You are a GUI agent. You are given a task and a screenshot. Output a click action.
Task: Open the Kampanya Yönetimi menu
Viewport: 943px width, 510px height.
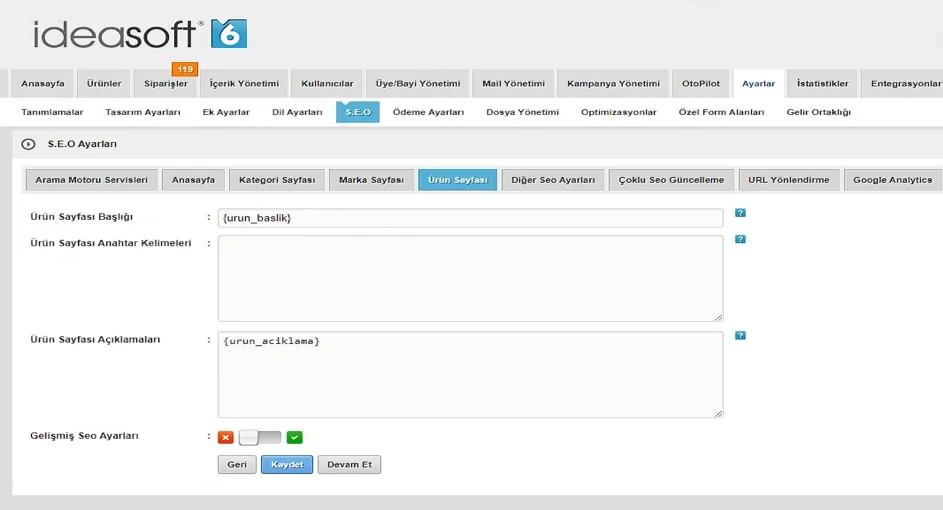[613, 84]
